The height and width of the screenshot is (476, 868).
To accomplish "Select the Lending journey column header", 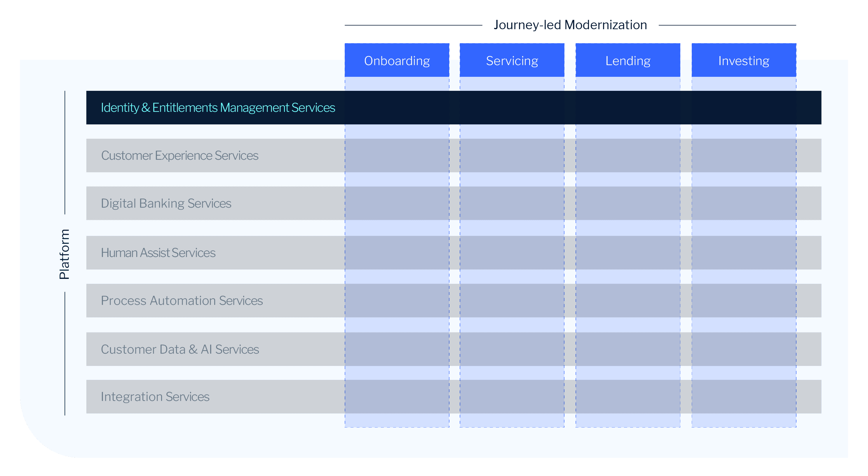I will coord(628,60).
